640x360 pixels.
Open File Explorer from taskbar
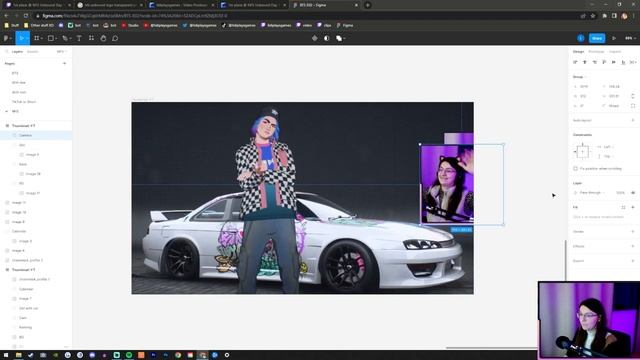pyautogui.click(x=18, y=355)
